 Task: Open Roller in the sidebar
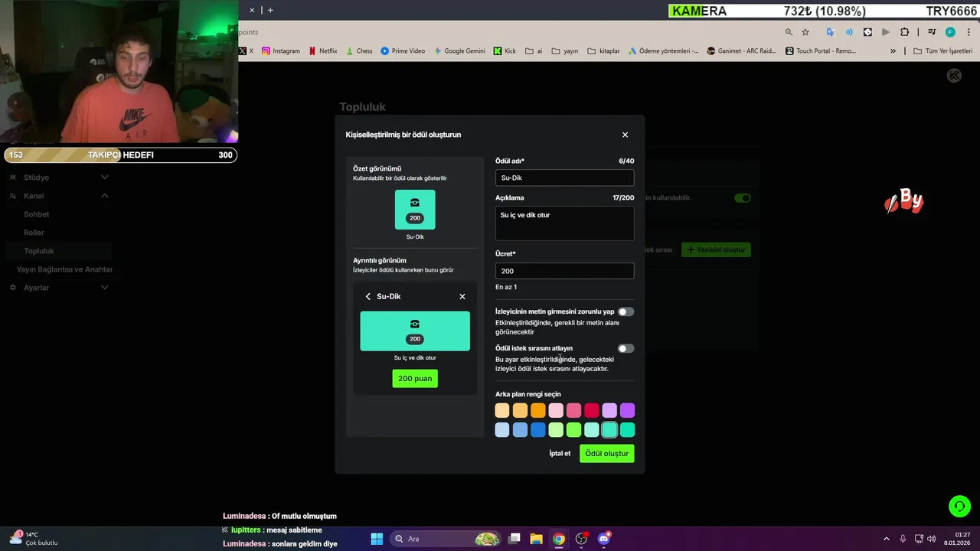pyautogui.click(x=34, y=233)
